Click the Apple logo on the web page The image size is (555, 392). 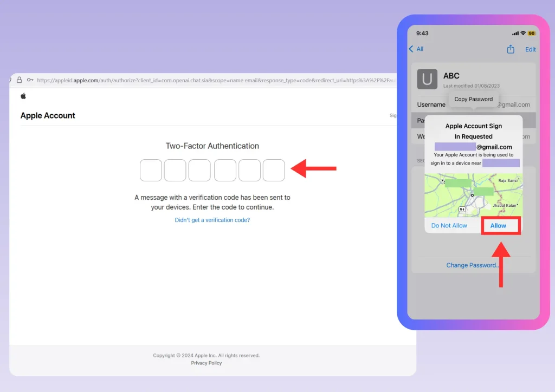pos(23,96)
